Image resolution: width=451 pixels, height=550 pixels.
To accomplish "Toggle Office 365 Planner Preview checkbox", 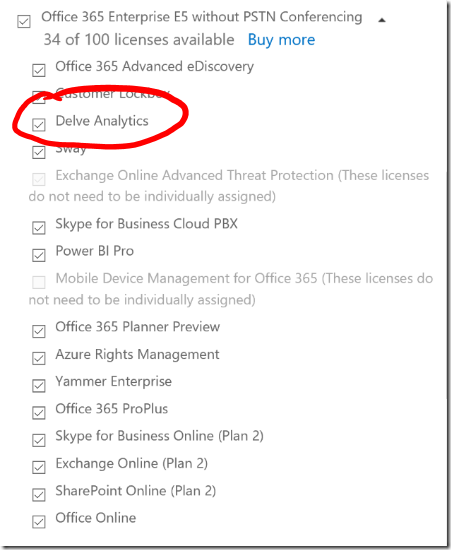I will [x=39, y=331].
